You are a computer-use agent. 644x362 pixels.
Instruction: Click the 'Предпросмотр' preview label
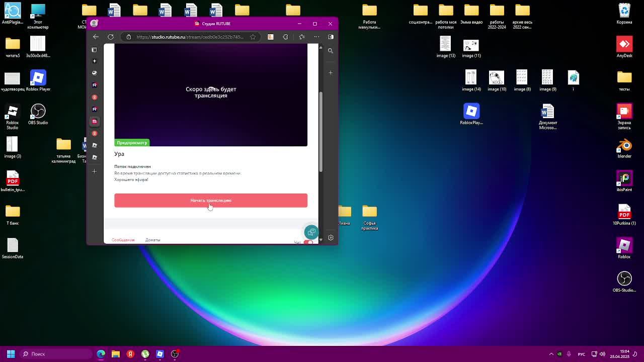pos(132,143)
